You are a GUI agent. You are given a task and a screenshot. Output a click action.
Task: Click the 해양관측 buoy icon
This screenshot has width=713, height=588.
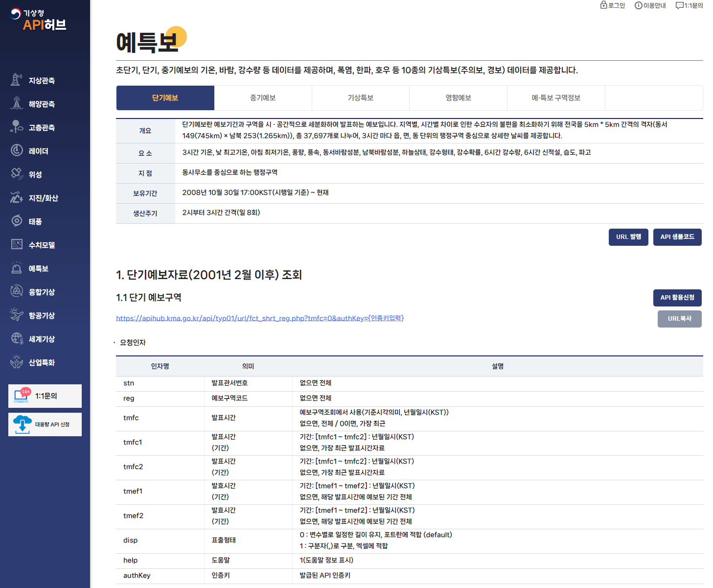point(17,103)
